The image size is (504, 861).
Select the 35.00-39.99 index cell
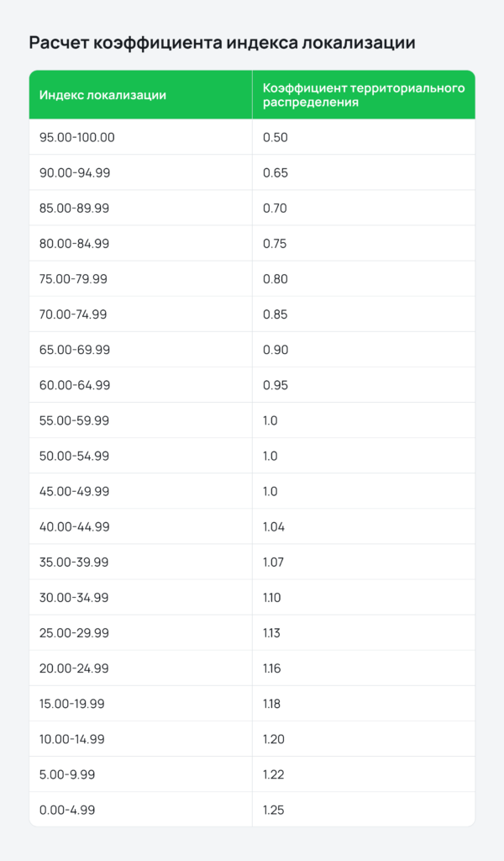click(x=74, y=563)
